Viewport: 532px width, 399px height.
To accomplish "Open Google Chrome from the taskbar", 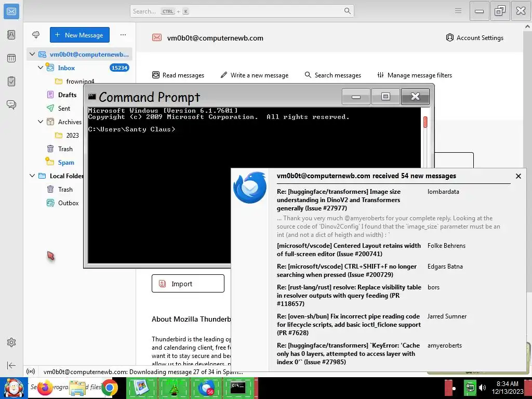I will coord(109,388).
